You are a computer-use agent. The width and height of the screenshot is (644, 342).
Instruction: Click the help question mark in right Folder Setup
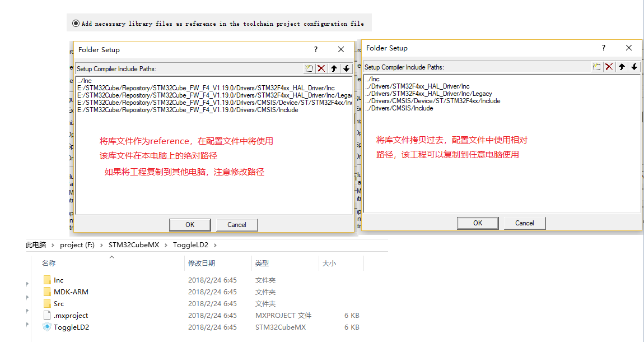604,48
